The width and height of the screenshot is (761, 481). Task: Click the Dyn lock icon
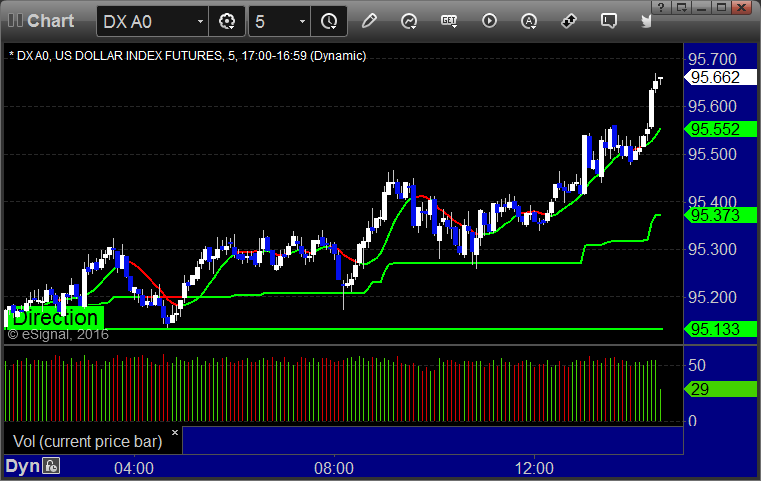[x=51, y=466]
